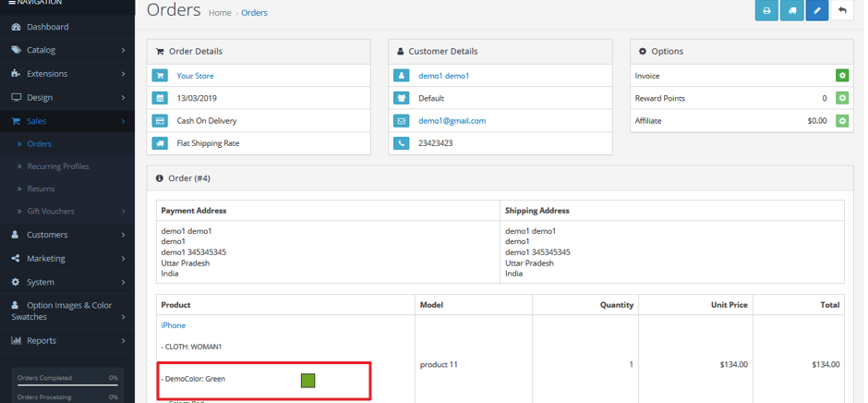Open the Dashboard menu item
The width and height of the screenshot is (868, 403).
click(x=47, y=27)
